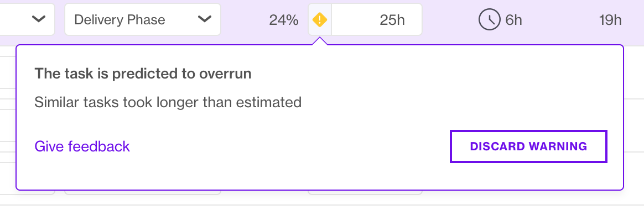Select the 19h remaining time value
644x210 pixels.
point(610,20)
